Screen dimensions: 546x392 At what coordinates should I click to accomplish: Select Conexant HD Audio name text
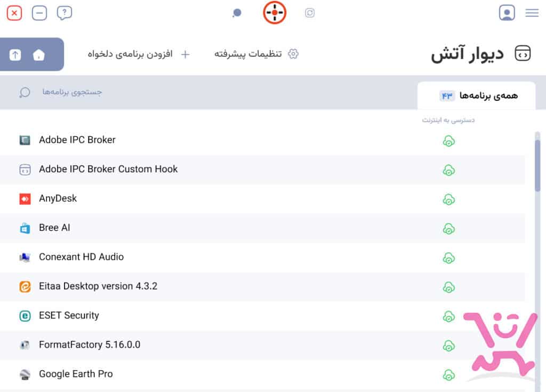point(81,257)
